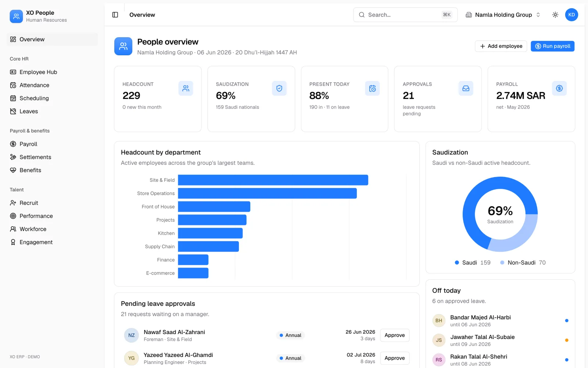Open Employee Hub in the sidebar
Viewport: 588px width, 368px height.
(52, 72)
